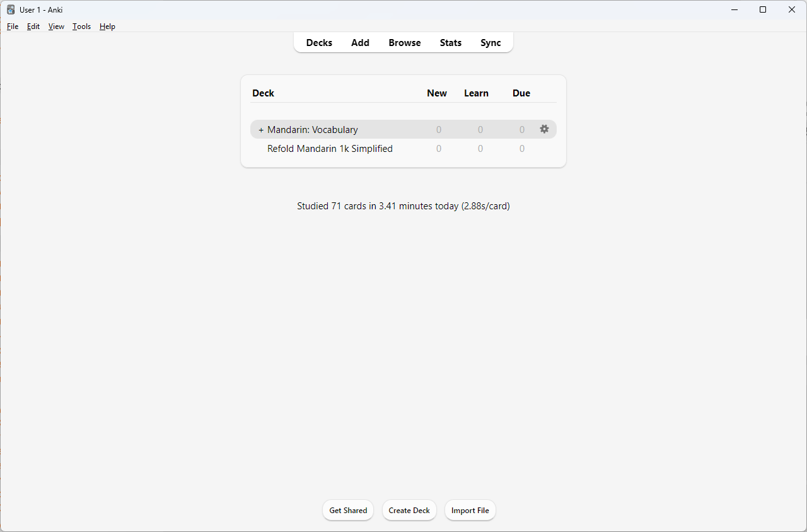The image size is (807, 532).
Task: Open the Refold Mandarin 1k Simplified deck
Action: point(330,149)
